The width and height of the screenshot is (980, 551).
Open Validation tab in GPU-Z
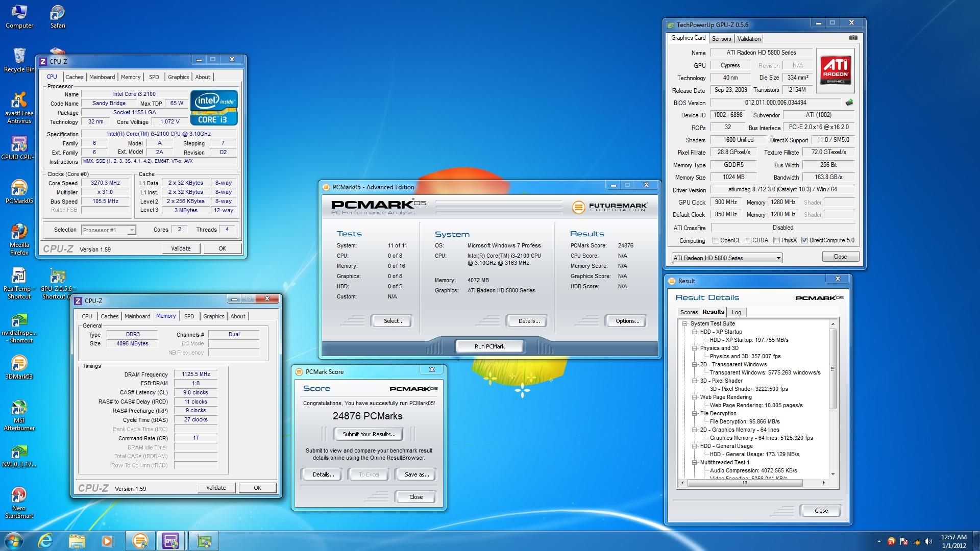pyautogui.click(x=749, y=39)
